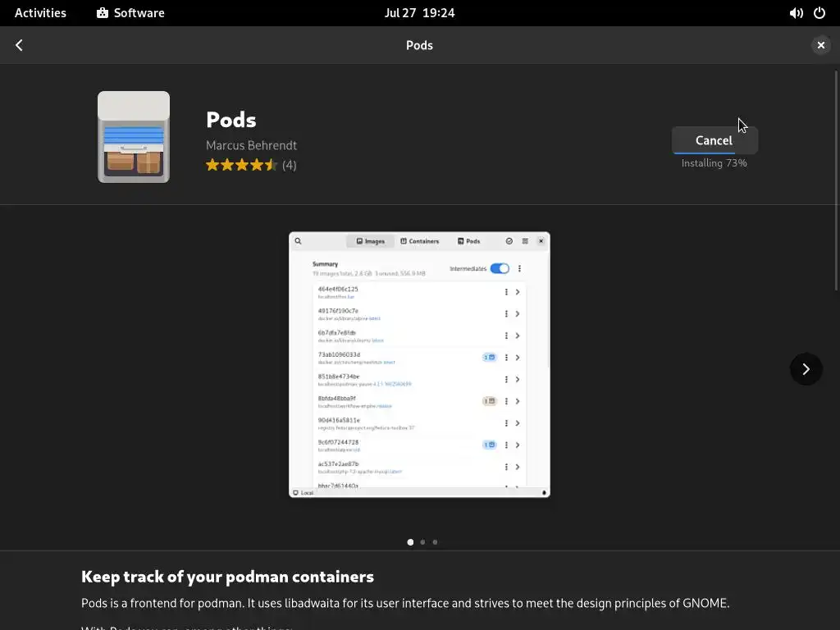Viewport: 840px width, 630px height.
Task: Open the power menu icon
Action: 819,13
